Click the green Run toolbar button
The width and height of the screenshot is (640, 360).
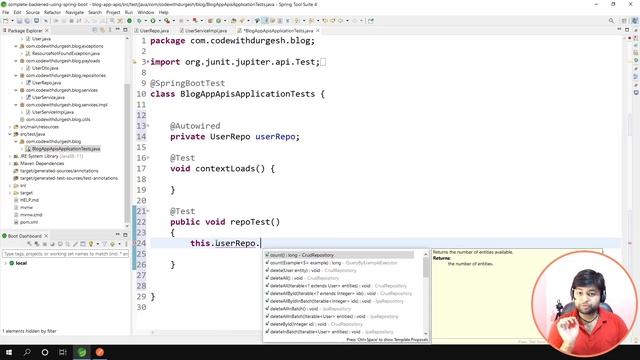point(153,21)
